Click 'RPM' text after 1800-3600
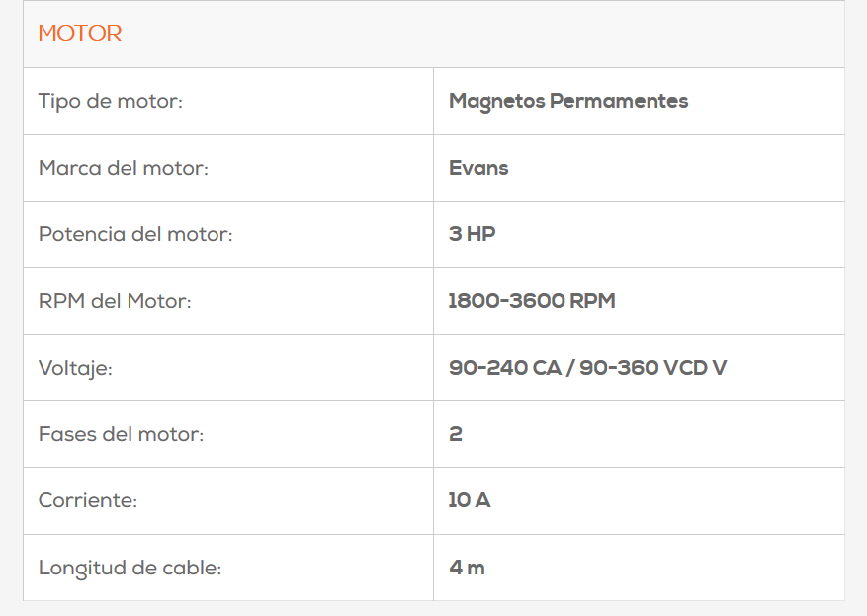This screenshot has height=616, width=867. click(592, 301)
